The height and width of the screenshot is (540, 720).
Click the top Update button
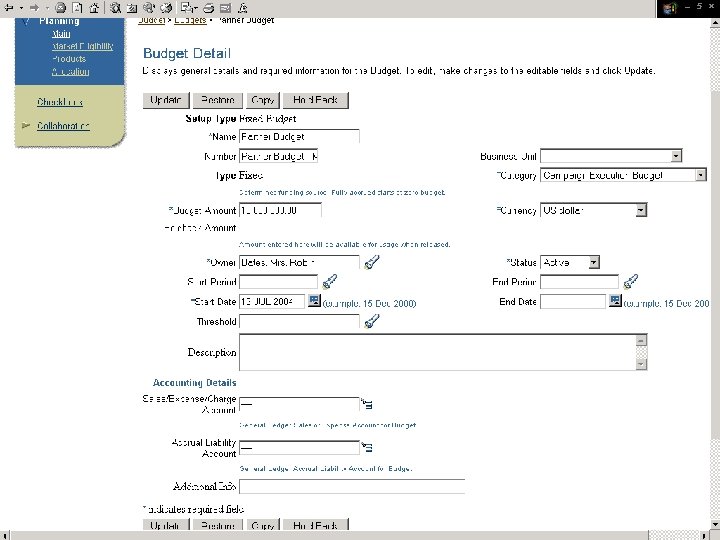166,100
